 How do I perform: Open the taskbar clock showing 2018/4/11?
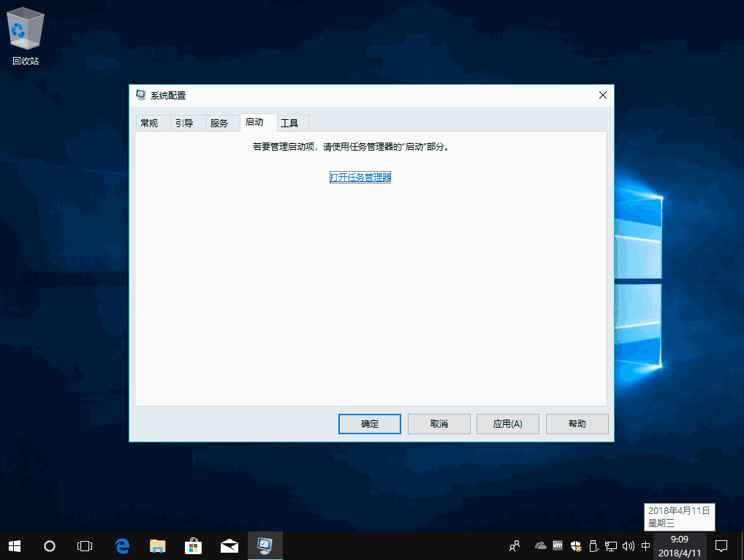679,545
